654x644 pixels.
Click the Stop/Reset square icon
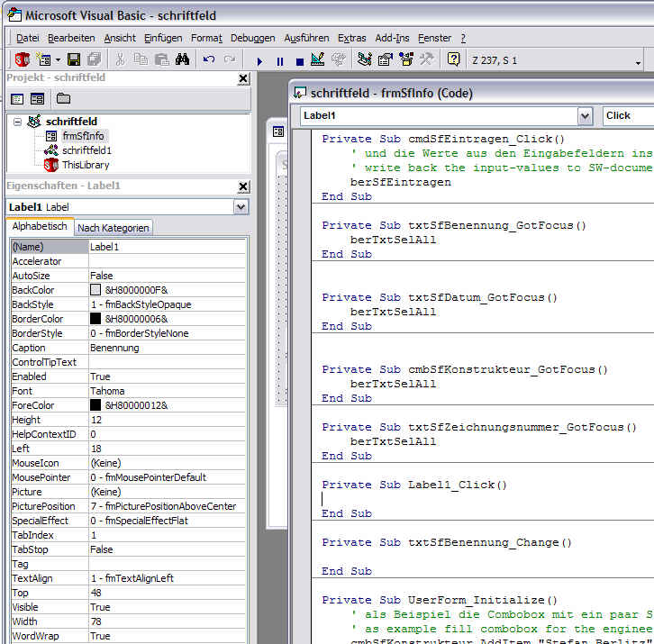tap(299, 61)
